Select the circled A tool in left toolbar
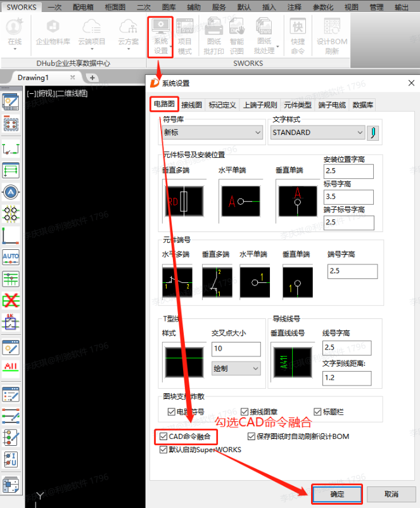Viewport: 420px width, 508px height. pos(11,192)
